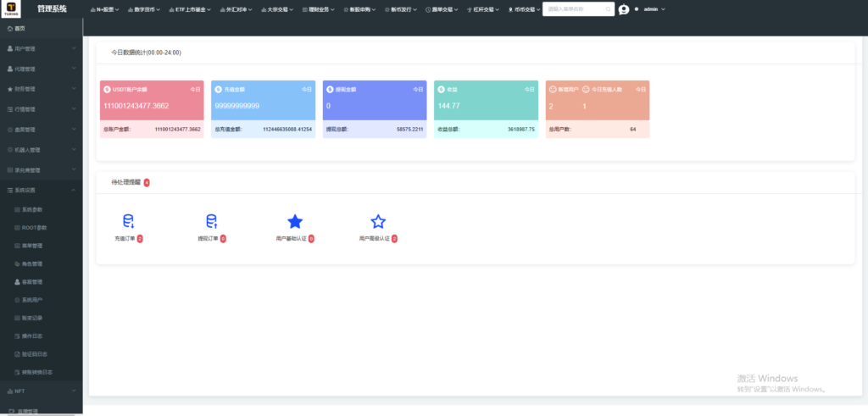Open the ETF上市基金 top menu
This screenshot has width=868, height=416.
[x=190, y=9]
